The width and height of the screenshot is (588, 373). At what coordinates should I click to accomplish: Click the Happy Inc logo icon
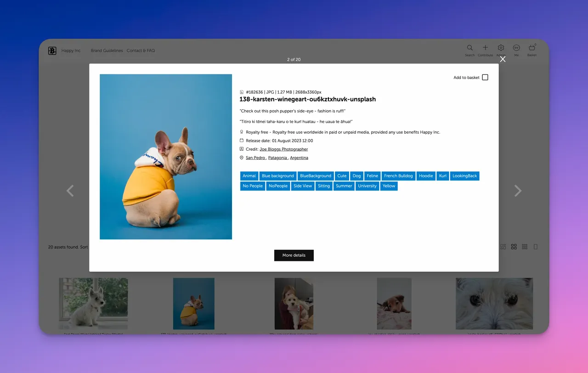(x=52, y=51)
